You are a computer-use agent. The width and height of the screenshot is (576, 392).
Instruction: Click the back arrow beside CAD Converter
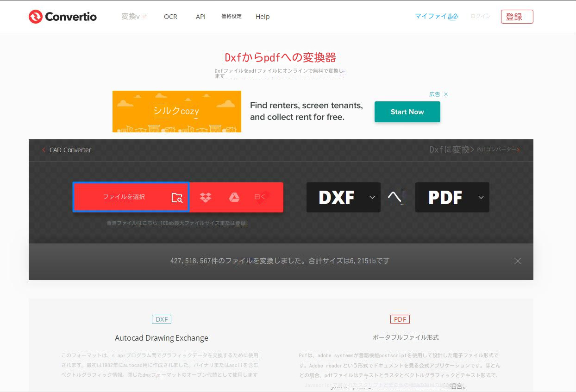click(44, 150)
